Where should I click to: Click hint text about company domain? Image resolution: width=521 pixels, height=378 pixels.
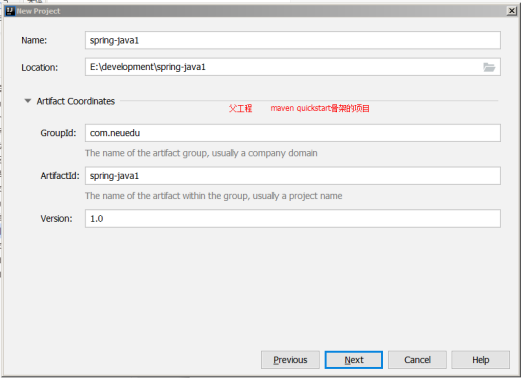201,153
